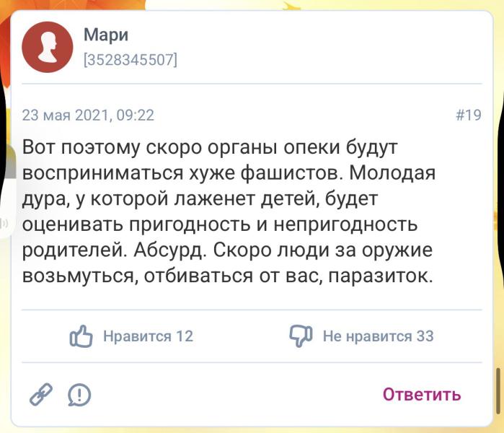Click the timestamp '23 мая 2021, 09:22'
504x433 pixels.
point(88,115)
